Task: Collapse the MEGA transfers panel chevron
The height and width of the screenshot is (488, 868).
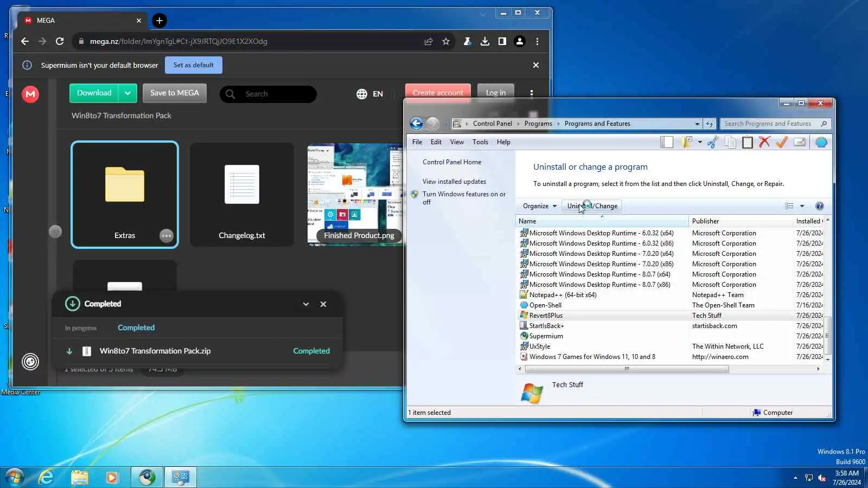Action: coord(306,304)
